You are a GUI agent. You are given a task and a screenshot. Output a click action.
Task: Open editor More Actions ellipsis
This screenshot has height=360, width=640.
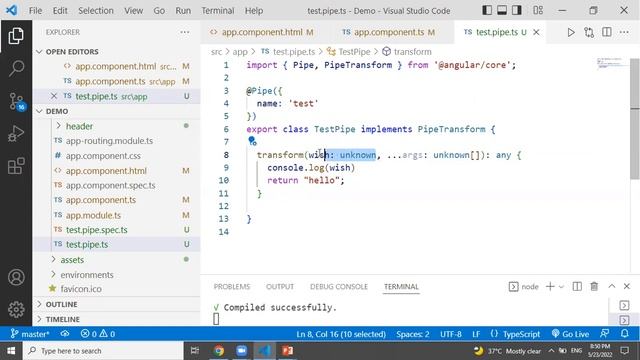(x=624, y=32)
